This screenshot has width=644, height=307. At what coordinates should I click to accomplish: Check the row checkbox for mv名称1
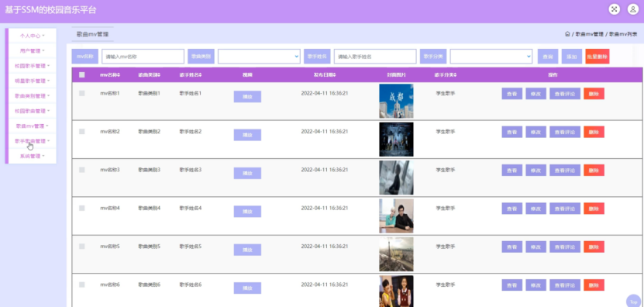point(81,93)
